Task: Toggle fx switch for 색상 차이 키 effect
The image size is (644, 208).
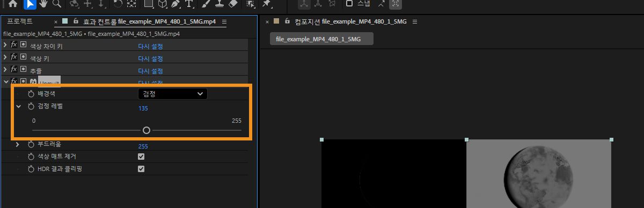Action: 14,45
